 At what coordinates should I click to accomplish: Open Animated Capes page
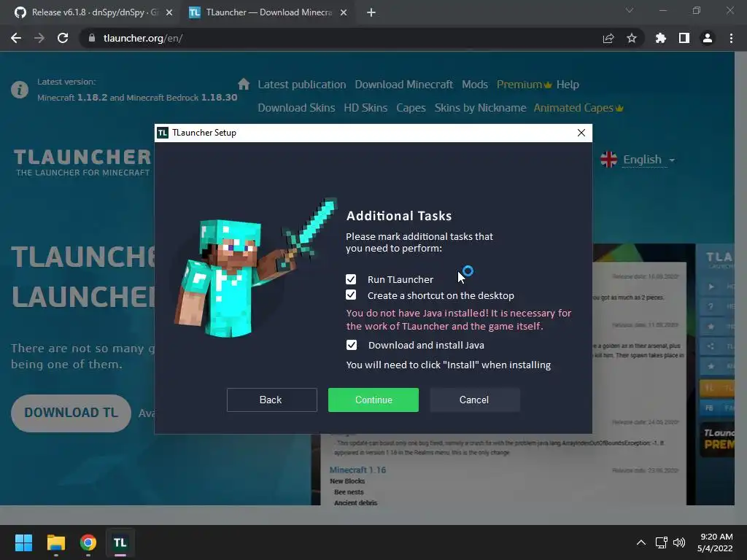tap(578, 108)
